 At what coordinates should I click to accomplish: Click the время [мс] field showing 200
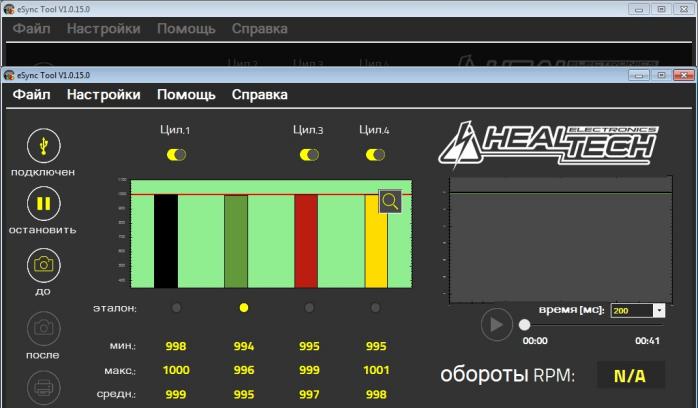point(632,311)
